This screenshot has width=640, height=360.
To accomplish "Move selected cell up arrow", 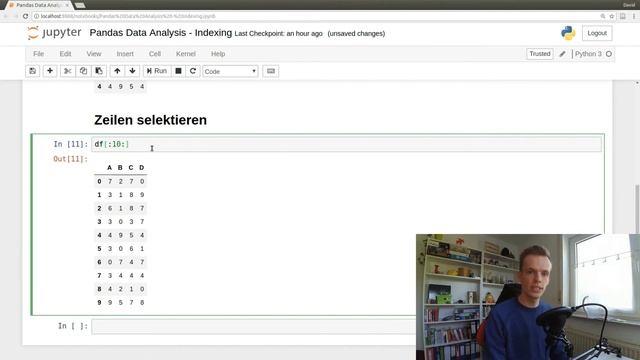I will click(117, 71).
